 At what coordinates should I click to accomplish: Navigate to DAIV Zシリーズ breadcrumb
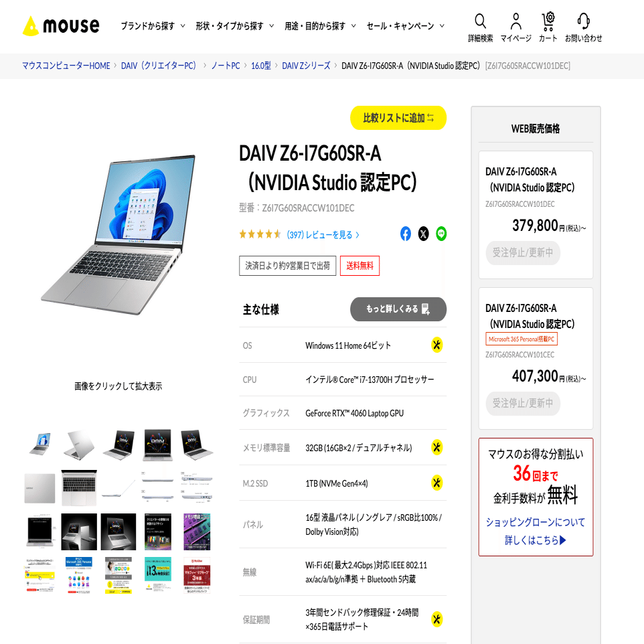tap(306, 66)
